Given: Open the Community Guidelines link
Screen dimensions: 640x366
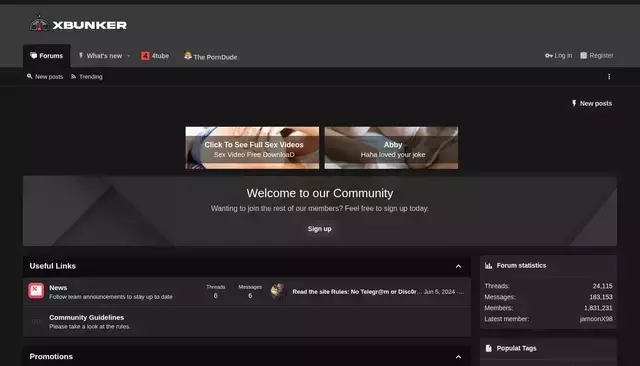Looking at the screenshot, I should click(87, 317).
